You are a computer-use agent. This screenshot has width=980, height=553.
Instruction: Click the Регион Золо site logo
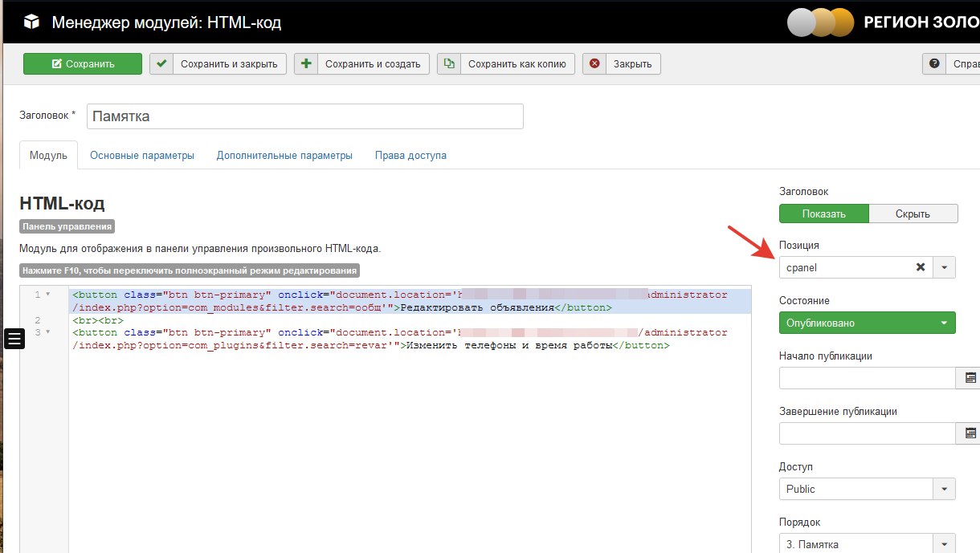point(882,22)
